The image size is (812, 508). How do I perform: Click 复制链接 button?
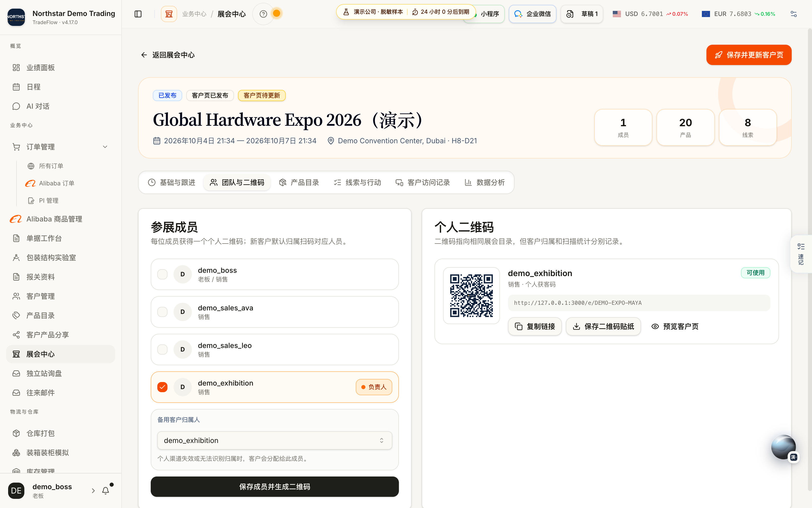point(535,326)
